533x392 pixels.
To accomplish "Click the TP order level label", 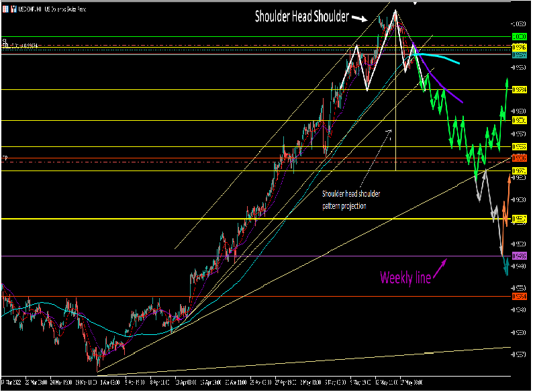I will tap(5, 158).
